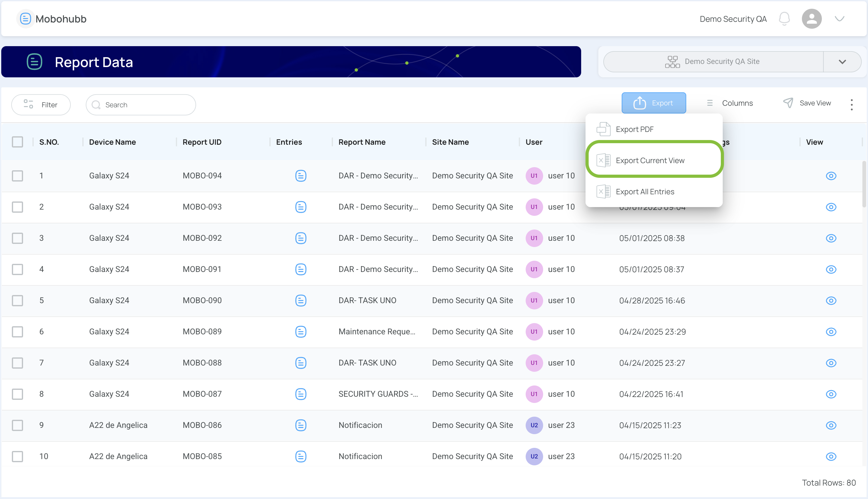The height and width of the screenshot is (499, 868).
Task: Select the checkbox for MOBO-092 row
Action: 17,238
